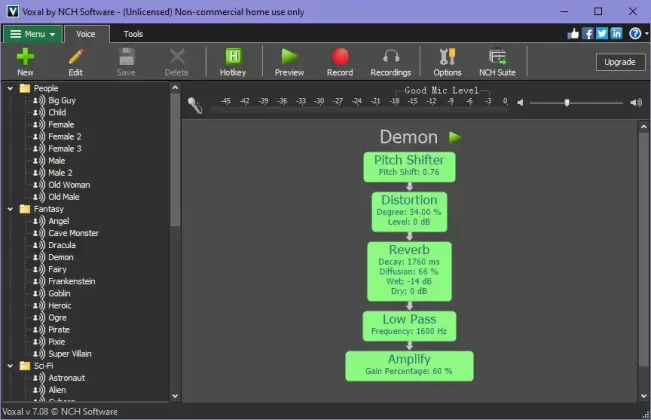Viewport: 651px width, 420px height.
Task: Share on Facebook icon
Action: [587, 34]
